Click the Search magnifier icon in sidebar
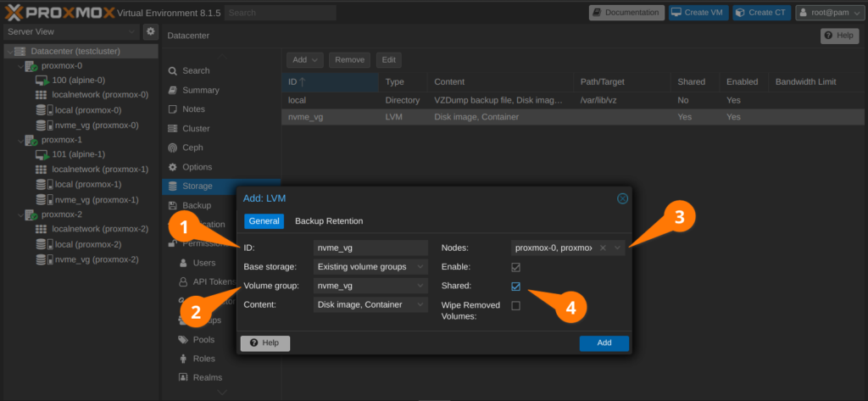The height and width of the screenshot is (401, 868). [172, 71]
